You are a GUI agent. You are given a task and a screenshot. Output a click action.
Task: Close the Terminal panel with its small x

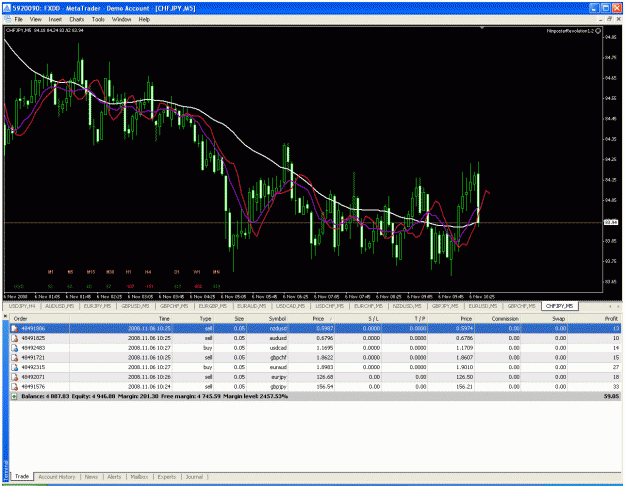click(x=5, y=316)
